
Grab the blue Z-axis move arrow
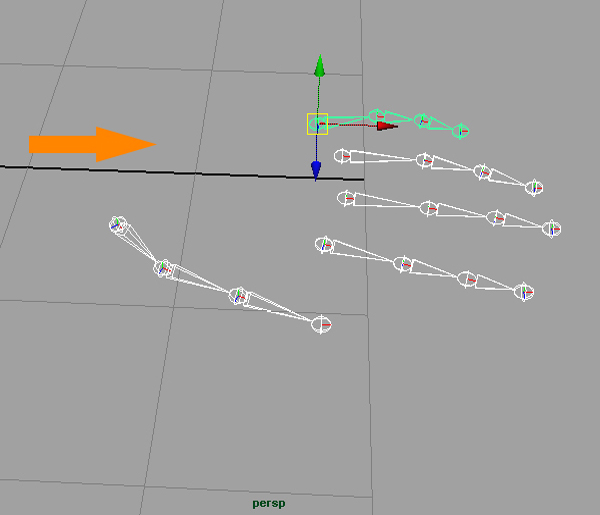316,171
